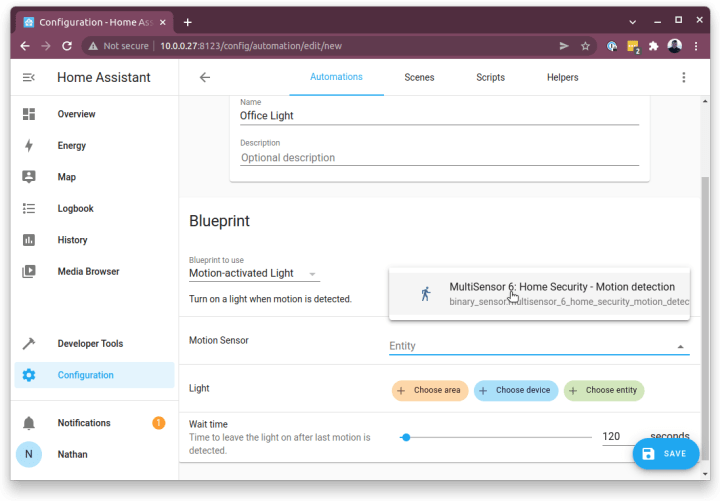Open Overview dashboard
This screenshot has height=501, width=720.
pyautogui.click(x=94, y=114)
